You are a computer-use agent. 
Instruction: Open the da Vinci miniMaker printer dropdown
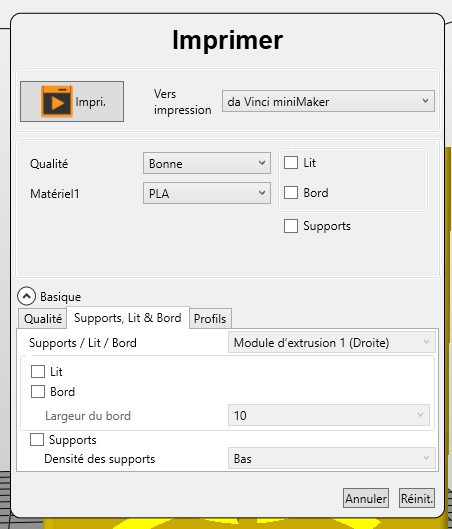tap(328, 101)
